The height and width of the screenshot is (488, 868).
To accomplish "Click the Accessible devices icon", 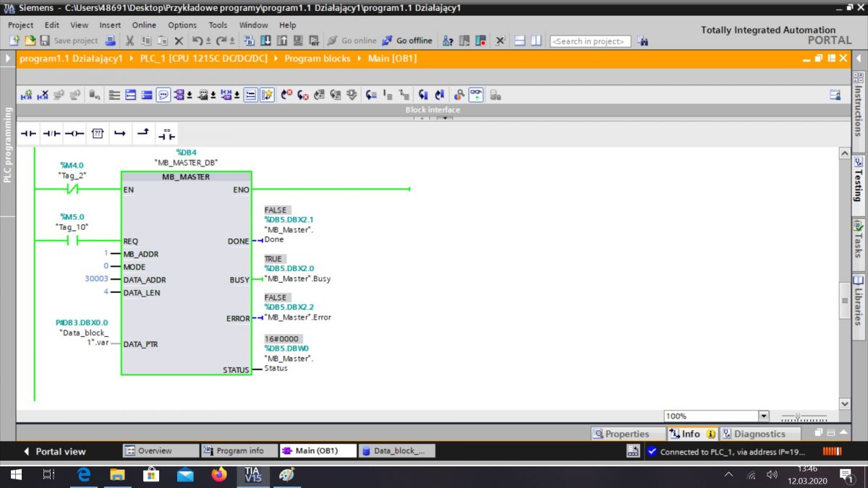I will [x=448, y=40].
